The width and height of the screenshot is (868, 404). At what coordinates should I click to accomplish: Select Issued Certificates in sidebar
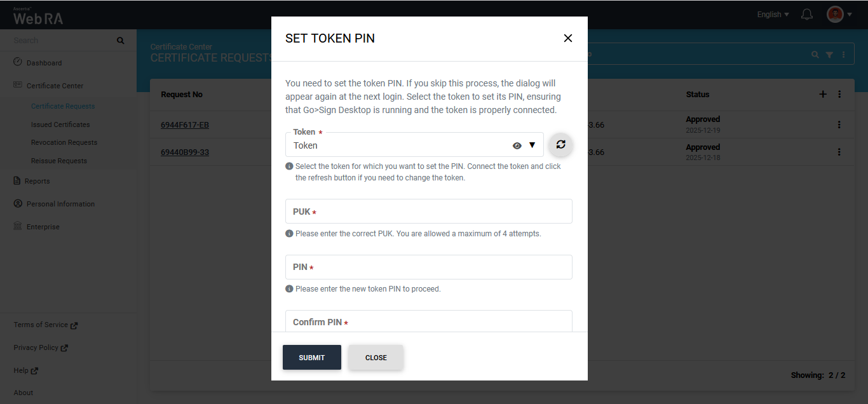click(60, 125)
